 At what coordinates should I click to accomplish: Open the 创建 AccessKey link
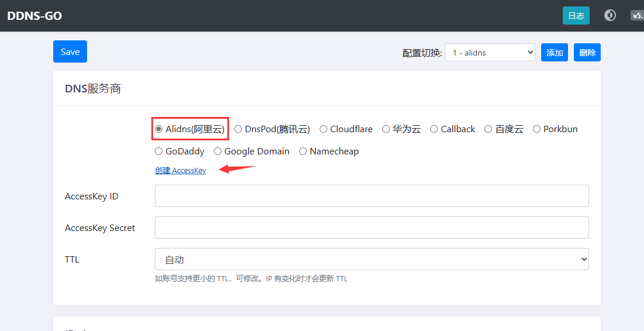tap(181, 170)
